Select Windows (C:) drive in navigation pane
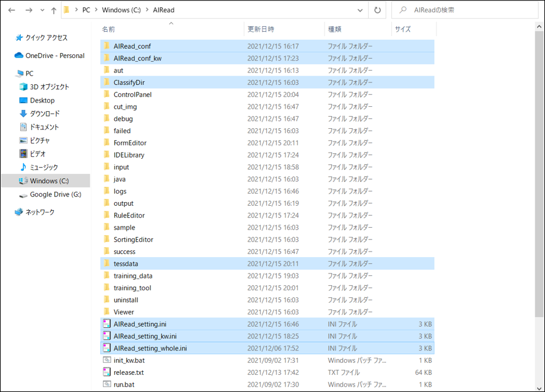The width and height of the screenshot is (545, 392). (x=46, y=181)
